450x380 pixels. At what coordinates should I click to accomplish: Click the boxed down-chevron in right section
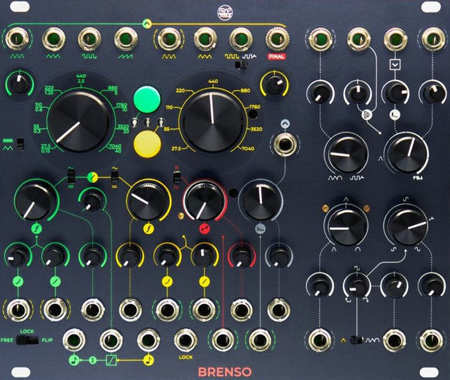[x=395, y=65]
